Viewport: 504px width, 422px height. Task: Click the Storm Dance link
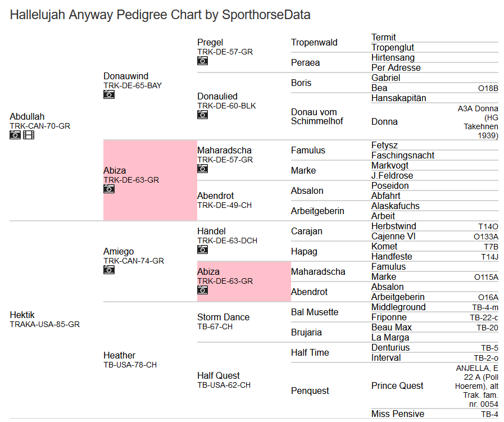[223, 317]
